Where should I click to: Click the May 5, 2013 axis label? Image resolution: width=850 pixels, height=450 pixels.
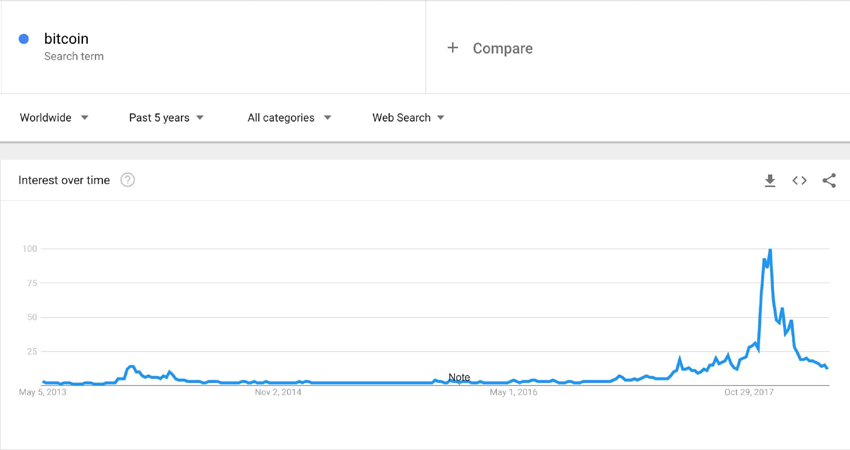43,392
